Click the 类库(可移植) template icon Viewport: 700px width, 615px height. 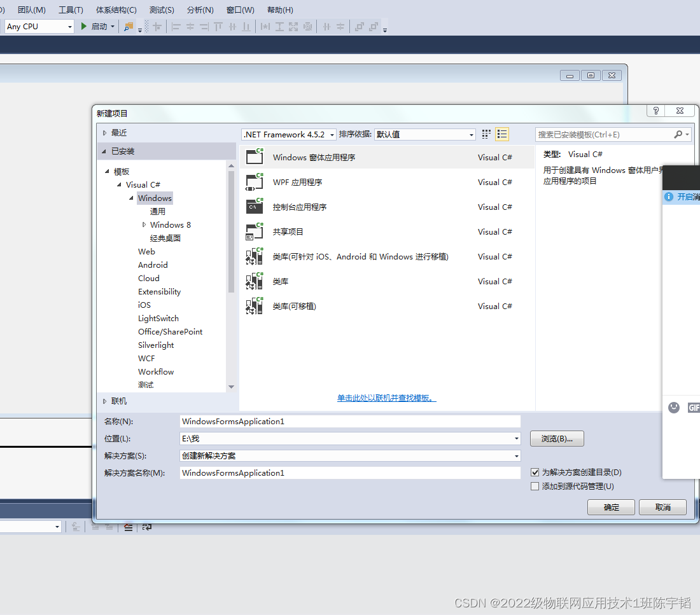[255, 306]
